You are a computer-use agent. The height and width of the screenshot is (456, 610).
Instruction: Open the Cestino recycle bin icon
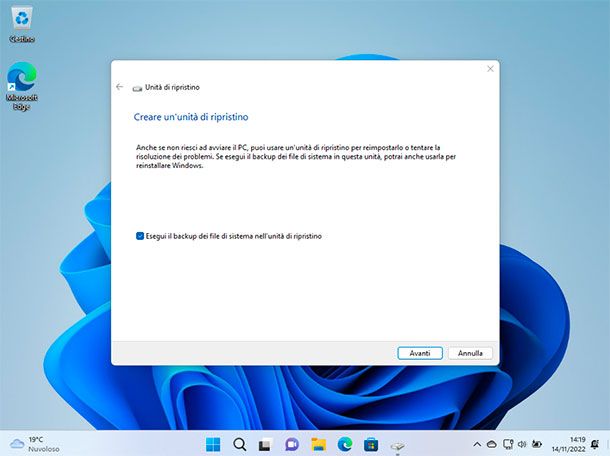point(22,24)
